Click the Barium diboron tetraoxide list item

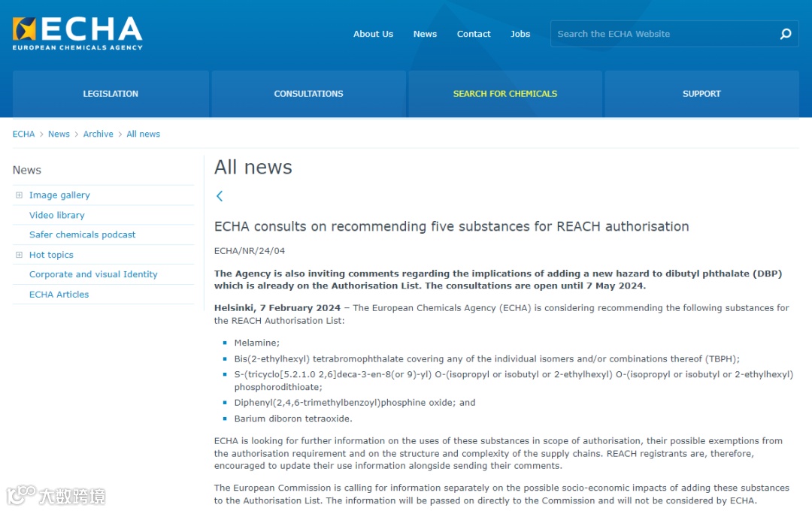[293, 419]
